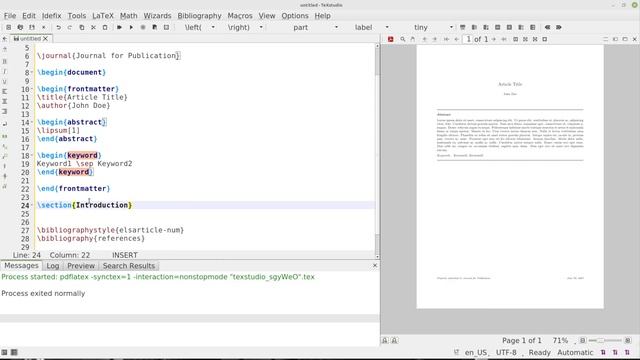Image resolution: width=640 pixels, height=360 pixels.
Task: Click the UTF-8 encoding status entry
Action: [x=506, y=352]
